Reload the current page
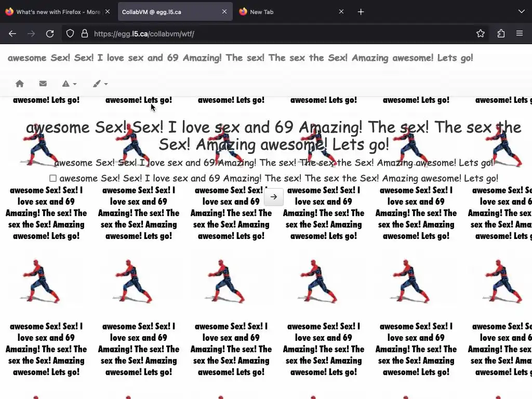The height and width of the screenshot is (399, 532). tap(50, 34)
